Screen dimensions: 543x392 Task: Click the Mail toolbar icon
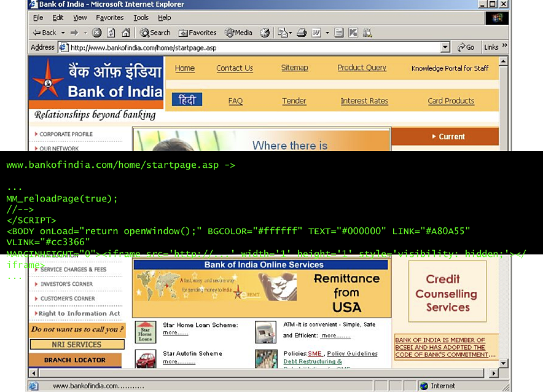click(x=283, y=33)
